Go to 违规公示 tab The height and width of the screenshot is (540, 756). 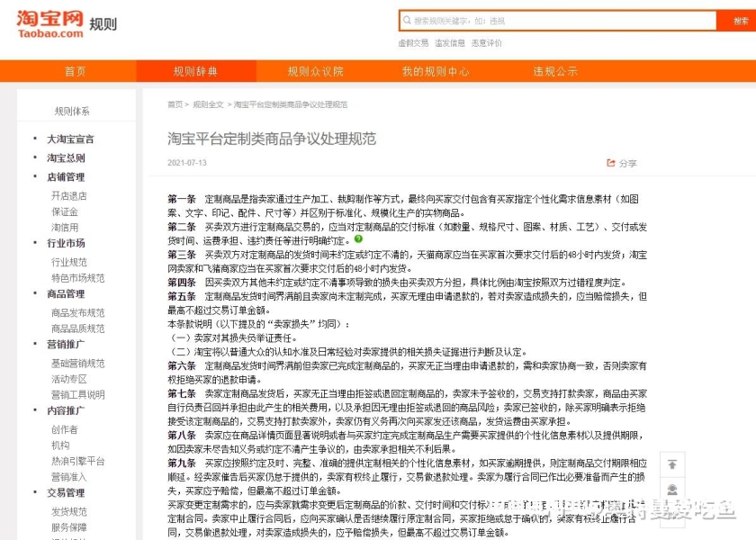coord(555,72)
